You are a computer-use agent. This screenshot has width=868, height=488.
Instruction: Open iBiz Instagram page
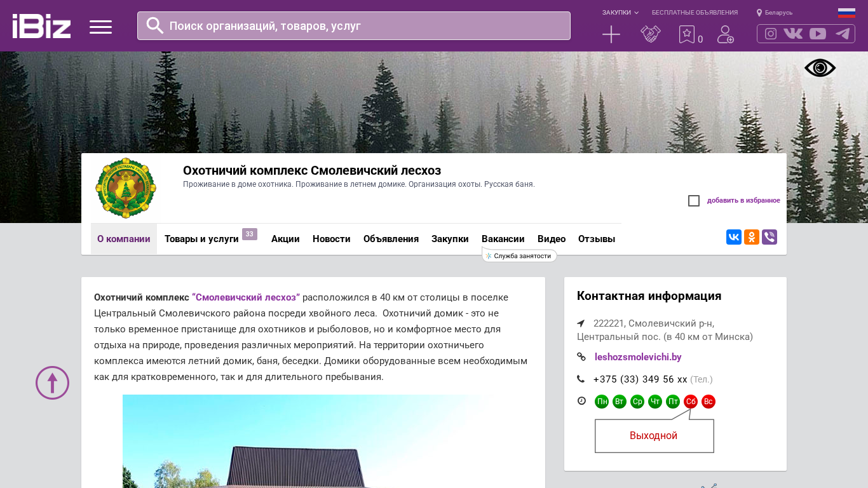tap(771, 34)
